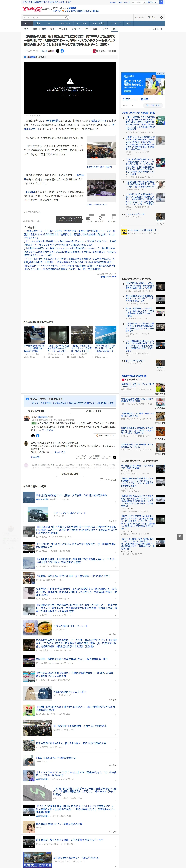Open 【ナイトスクープ"ヤングケアラー"炎上】 article

click(x=76, y=774)
